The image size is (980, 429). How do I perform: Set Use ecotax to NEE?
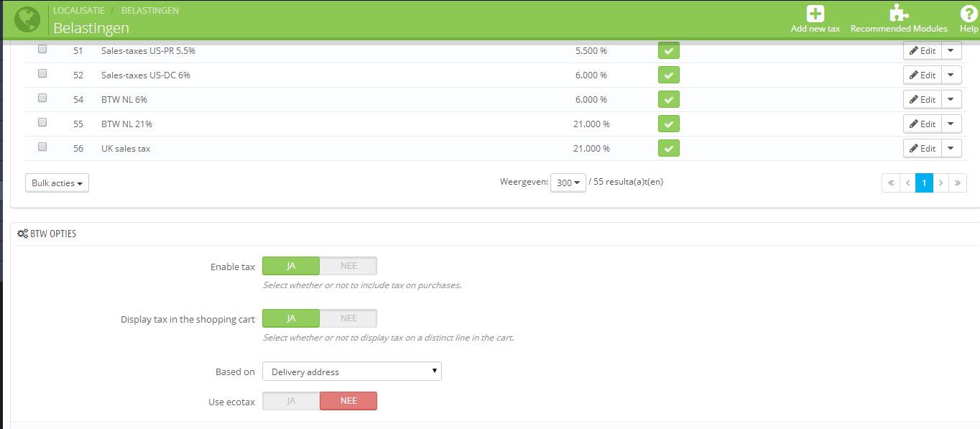pyautogui.click(x=348, y=401)
